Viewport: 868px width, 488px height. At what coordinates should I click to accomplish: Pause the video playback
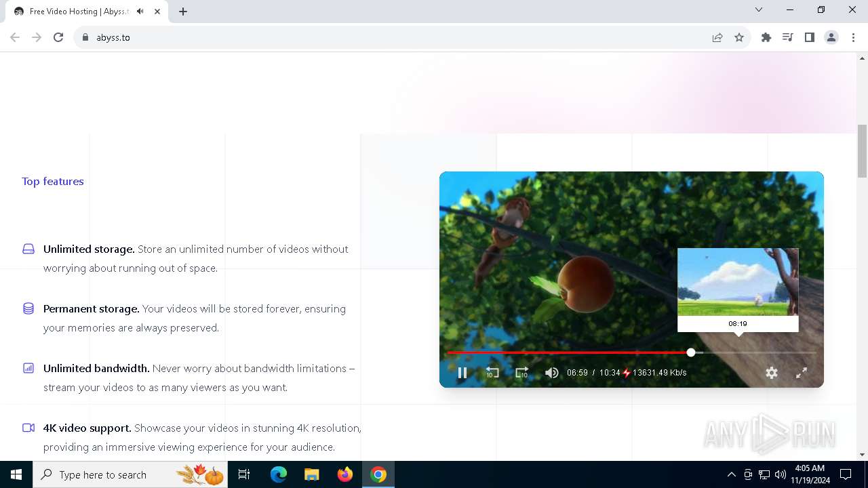click(462, 373)
